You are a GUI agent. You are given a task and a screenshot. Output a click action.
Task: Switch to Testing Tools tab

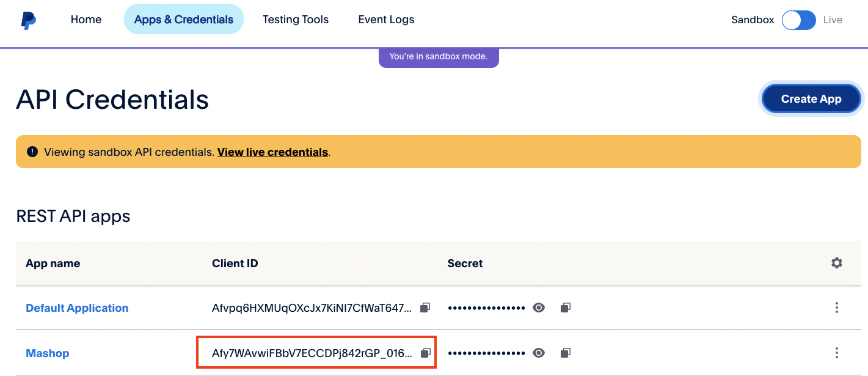tap(296, 20)
